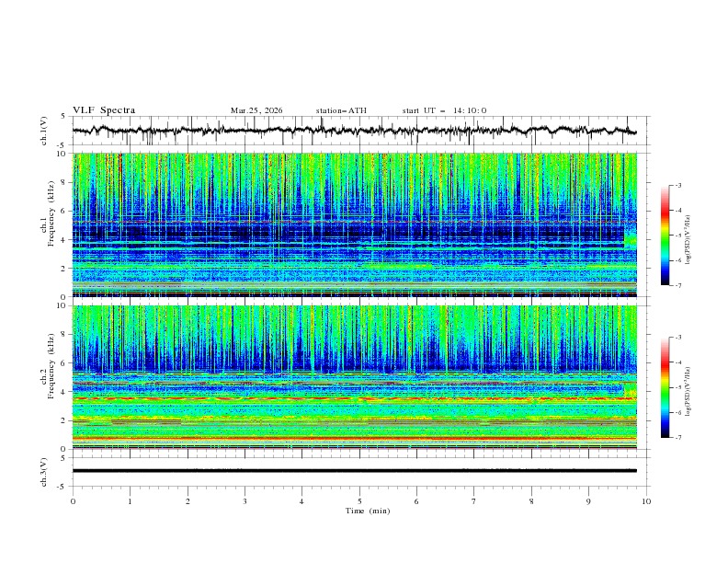Click the ch.1 spectrogram panel
The width and height of the screenshot is (728, 563).
click(354, 224)
